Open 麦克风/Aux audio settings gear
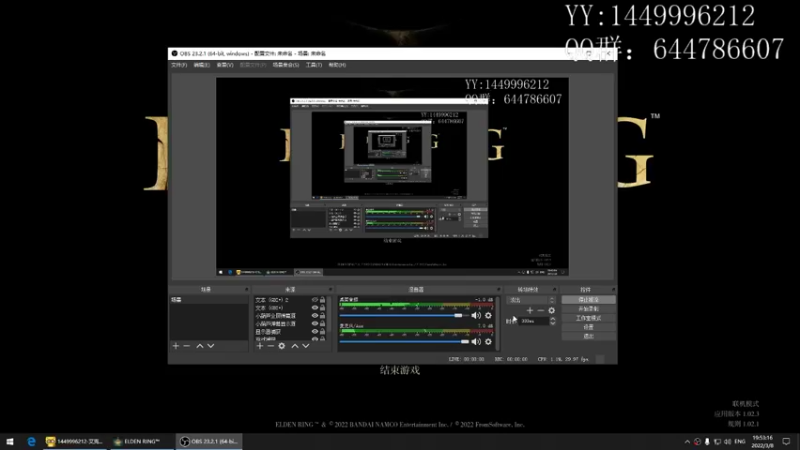This screenshot has width=800, height=450. [488, 341]
